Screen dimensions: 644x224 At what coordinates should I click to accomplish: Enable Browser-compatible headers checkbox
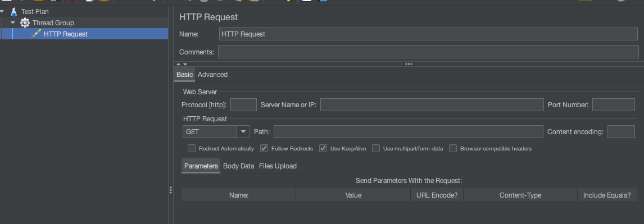pyautogui.click(x=453, y=149)
